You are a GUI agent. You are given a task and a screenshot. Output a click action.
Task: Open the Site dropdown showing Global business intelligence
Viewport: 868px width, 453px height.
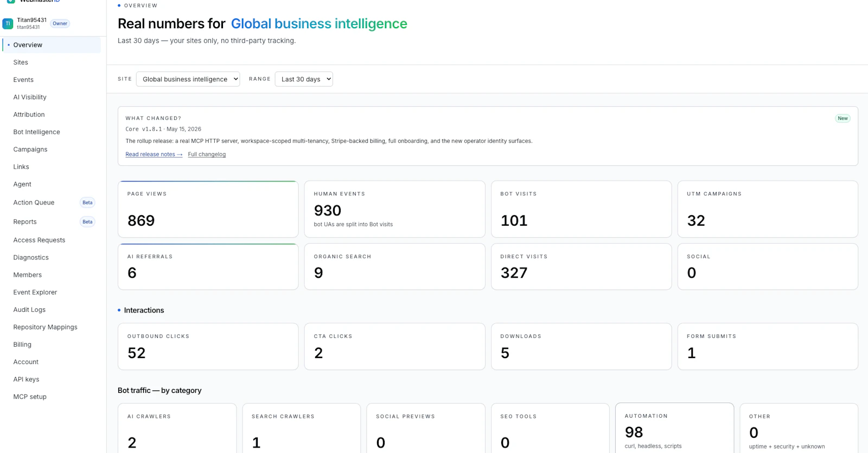[188, 79]
